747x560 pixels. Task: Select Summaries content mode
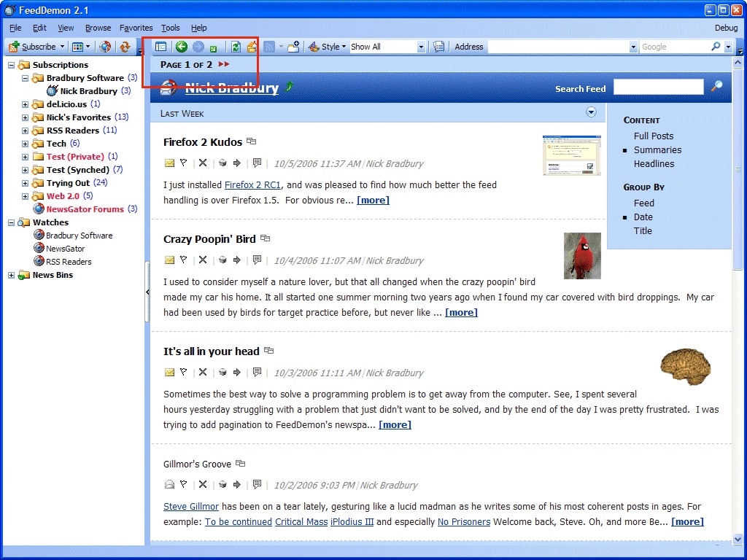(x=657, y=150)
